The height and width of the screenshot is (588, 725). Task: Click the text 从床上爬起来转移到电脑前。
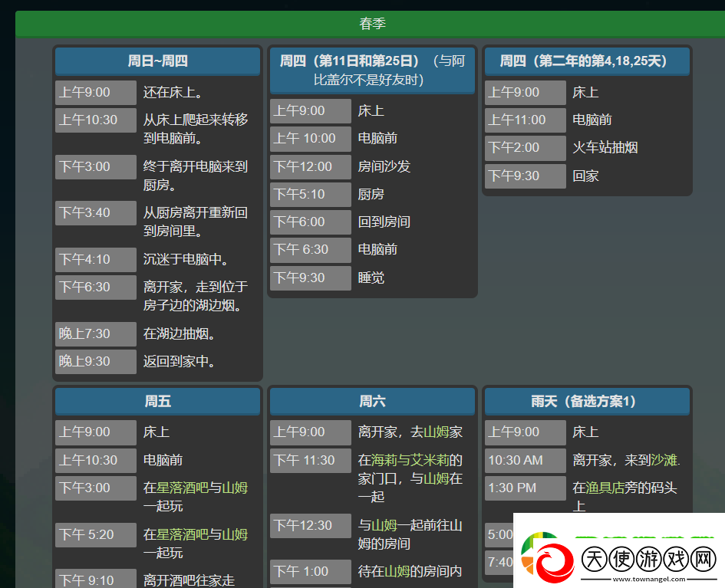[196, 129]
